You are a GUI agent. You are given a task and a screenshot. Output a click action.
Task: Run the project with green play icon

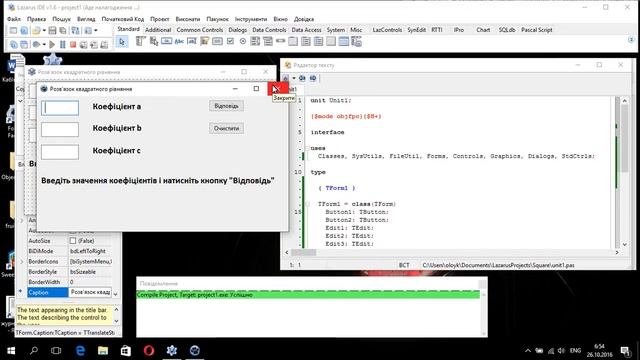52,44
